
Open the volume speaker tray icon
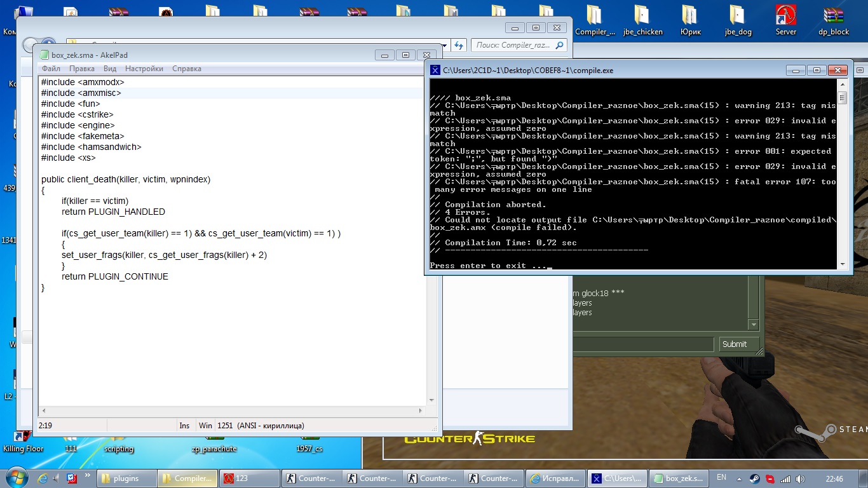point(801,478)
